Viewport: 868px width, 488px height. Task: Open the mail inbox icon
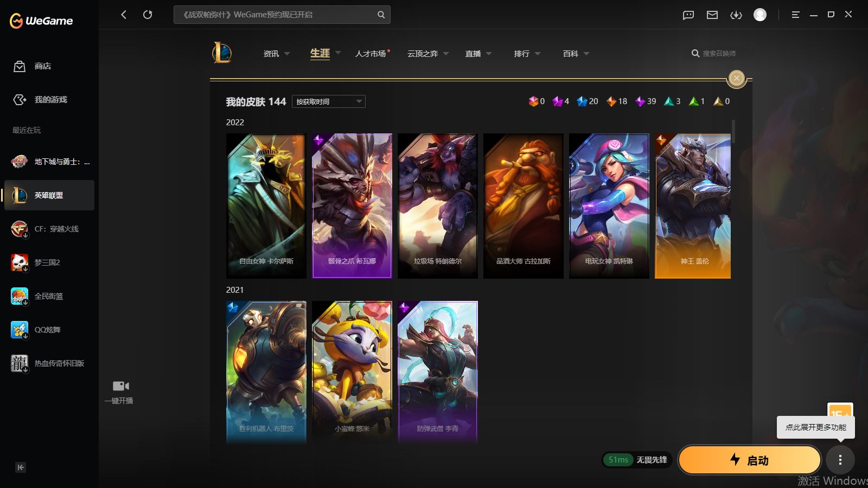tap(712, 15)
